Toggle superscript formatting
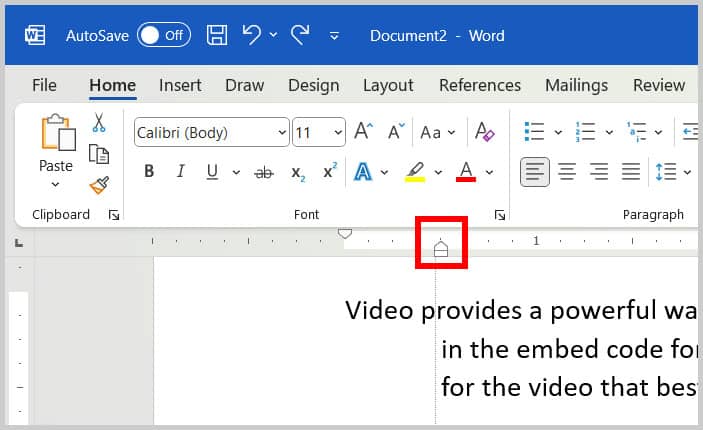703x430 pixels. pos(330,171)
